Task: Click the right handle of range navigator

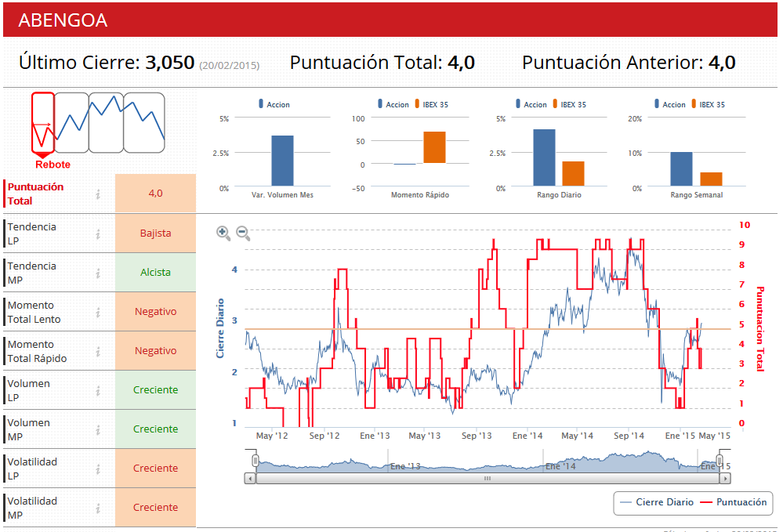Action: click(x=720, y=460)
